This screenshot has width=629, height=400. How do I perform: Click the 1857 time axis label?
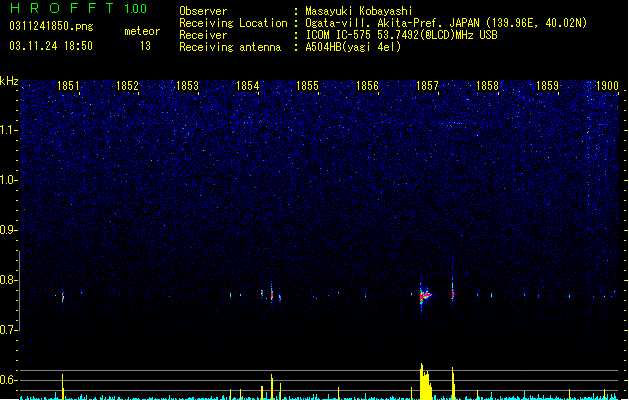(428, 85)
